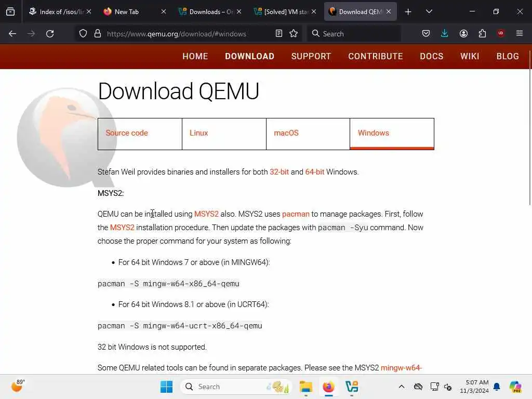Open DOCS in the site navigation
532x399 pixels.
432,56
